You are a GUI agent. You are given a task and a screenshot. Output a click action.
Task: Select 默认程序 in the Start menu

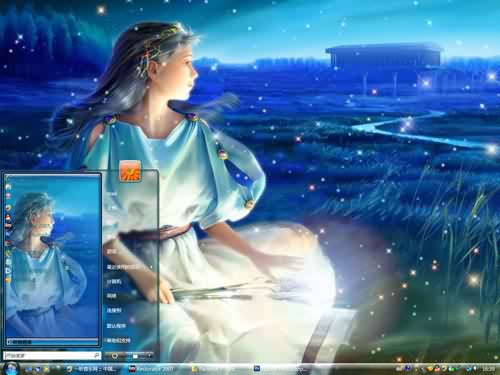coord(116,326)
